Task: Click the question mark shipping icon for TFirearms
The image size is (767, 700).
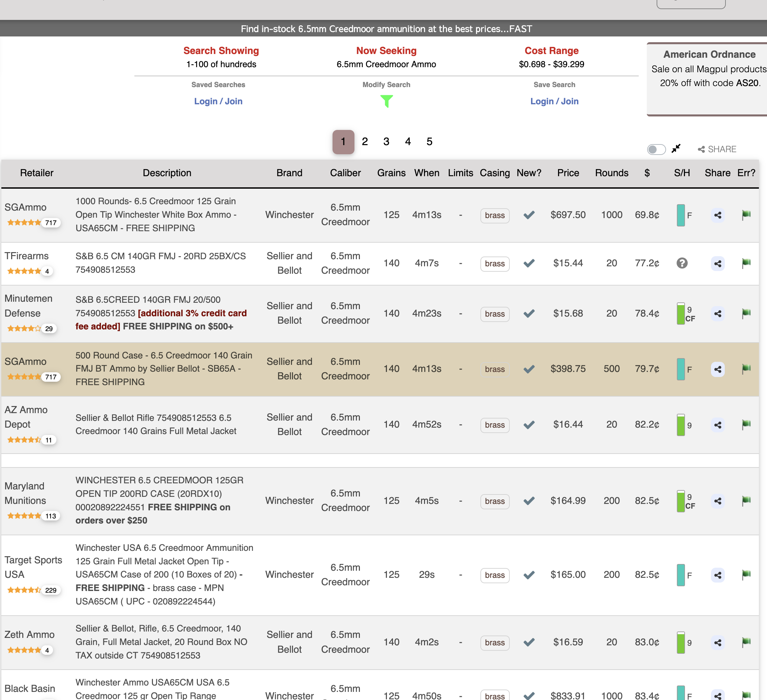Action: click(x=682, y=263)
